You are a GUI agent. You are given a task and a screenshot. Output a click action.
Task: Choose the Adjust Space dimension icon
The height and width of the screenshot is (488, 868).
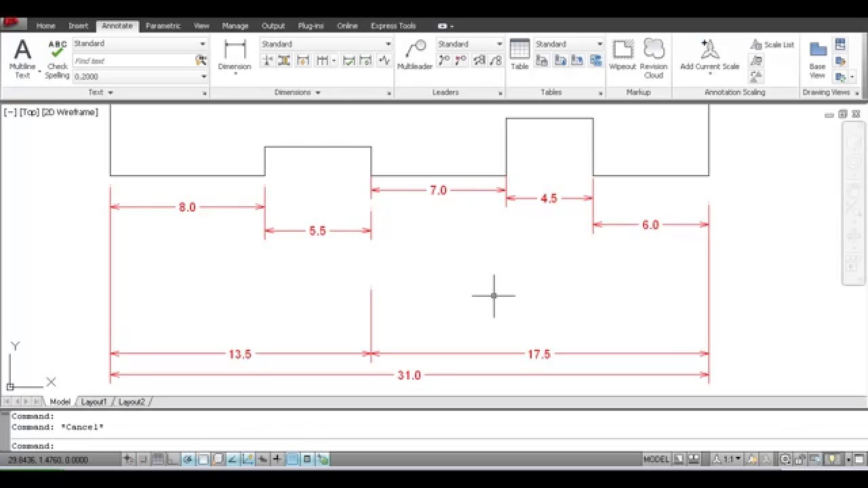(285, 60)
